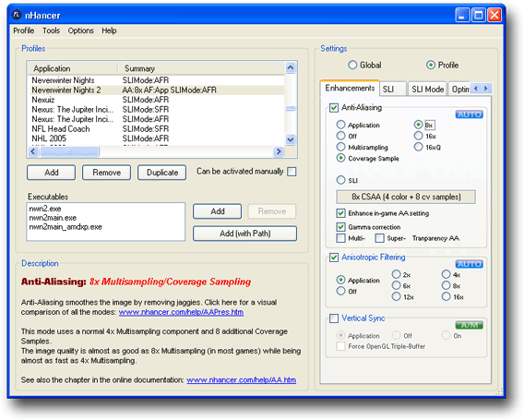Open the Tools menu
This screenshot has width=524, height=420.
click(x=51, y=30)
